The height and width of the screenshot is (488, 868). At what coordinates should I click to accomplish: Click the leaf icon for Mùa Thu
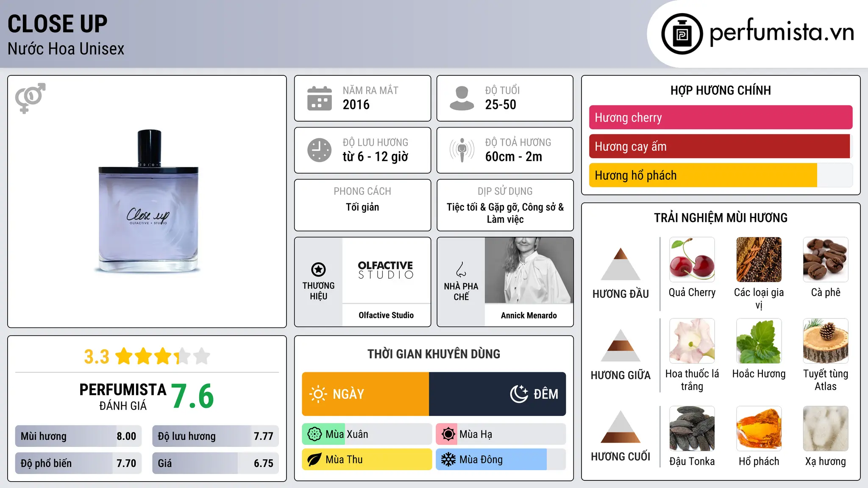click(x=314, y=460)
